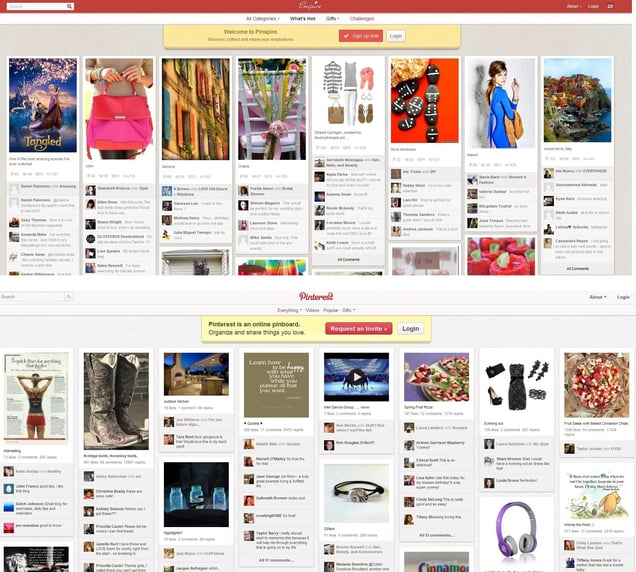
Task: Open the colorful shuttered building pin
Action: tap(196, 109)
